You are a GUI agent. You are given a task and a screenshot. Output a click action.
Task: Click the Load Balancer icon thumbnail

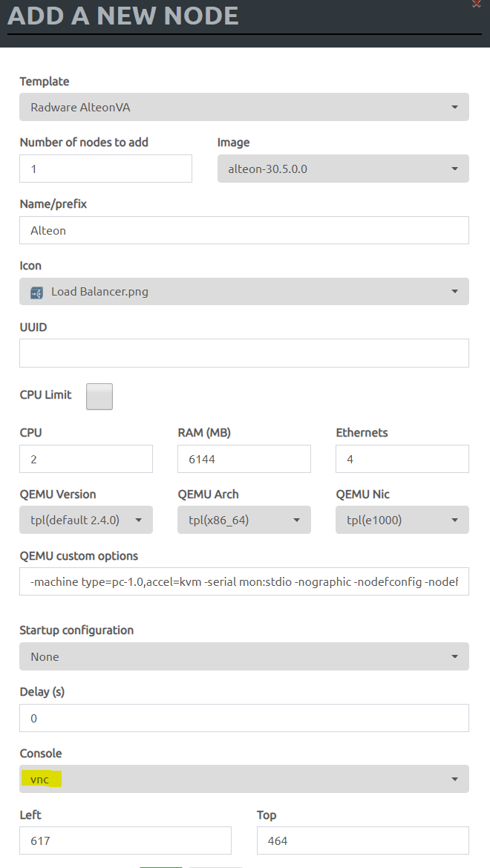(x=37, y=293)
